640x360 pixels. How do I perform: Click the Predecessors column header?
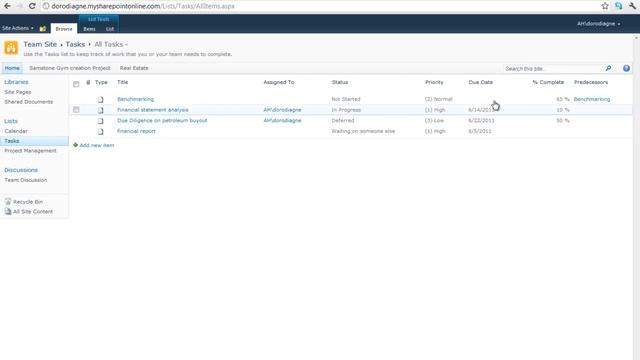click(x=591, y=82)
